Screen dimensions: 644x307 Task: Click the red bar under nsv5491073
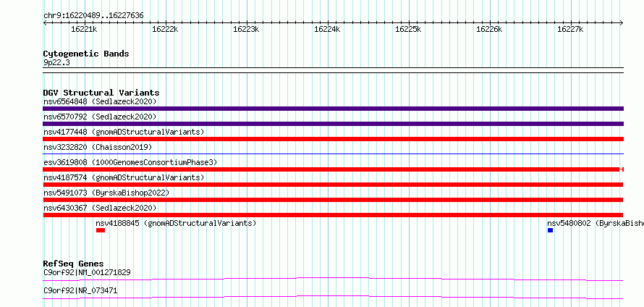(x=333, y=200)
